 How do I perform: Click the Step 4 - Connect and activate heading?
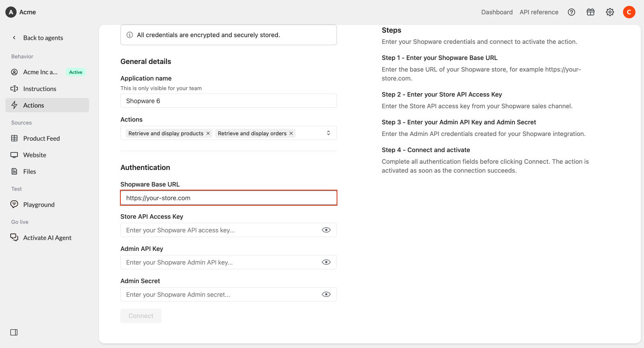click(426, 150)
